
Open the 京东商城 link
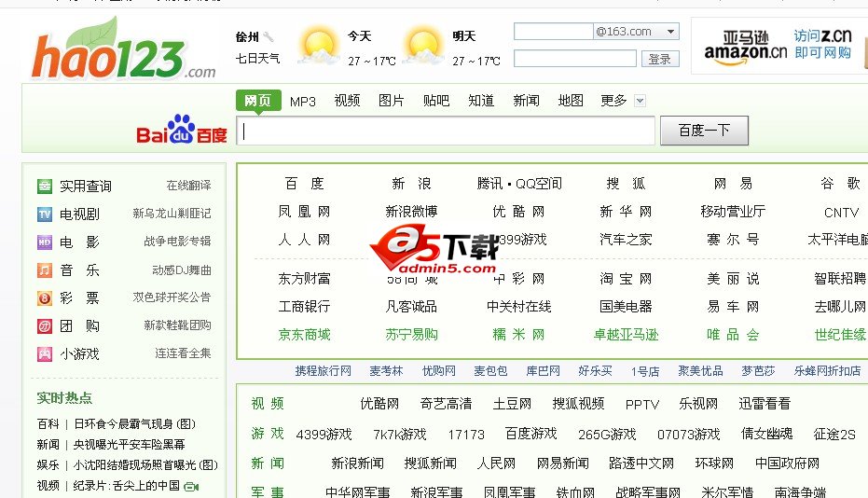(x=304, y=335)
